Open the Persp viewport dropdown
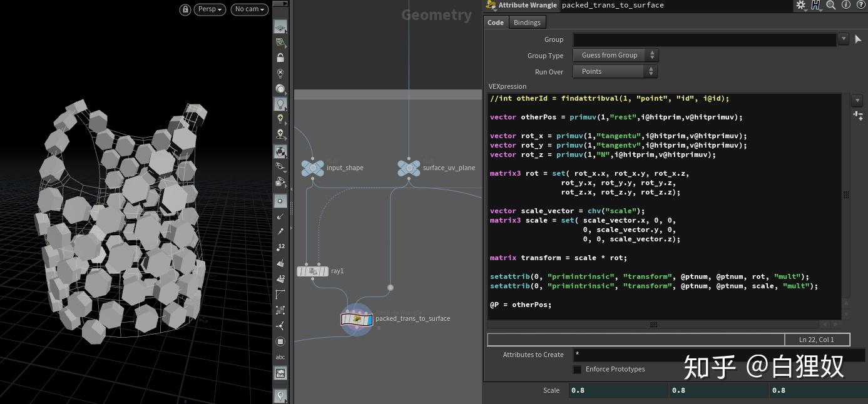This screenshot has width=868, height=404. (210, 9)
